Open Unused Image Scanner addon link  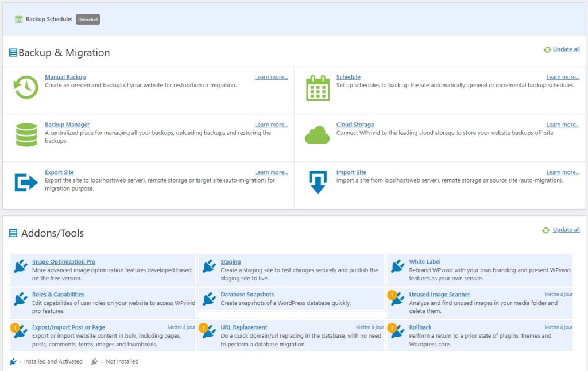tap(439, 295)
